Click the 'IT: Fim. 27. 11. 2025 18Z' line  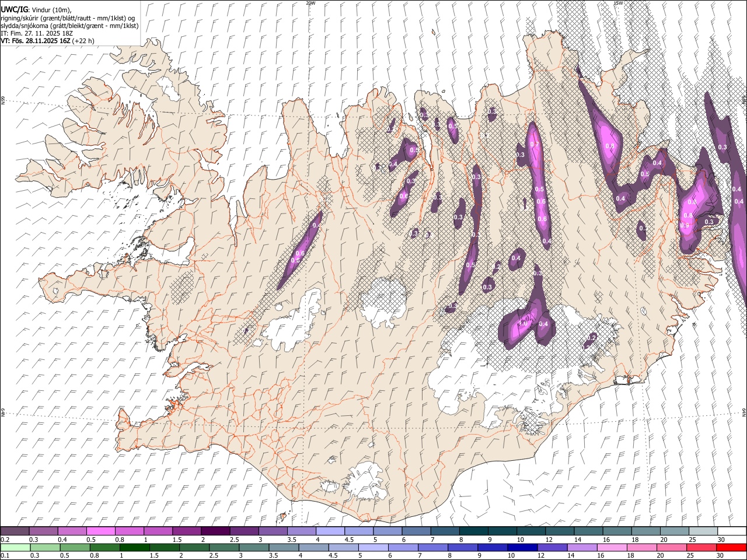click(x=37, y=33)
